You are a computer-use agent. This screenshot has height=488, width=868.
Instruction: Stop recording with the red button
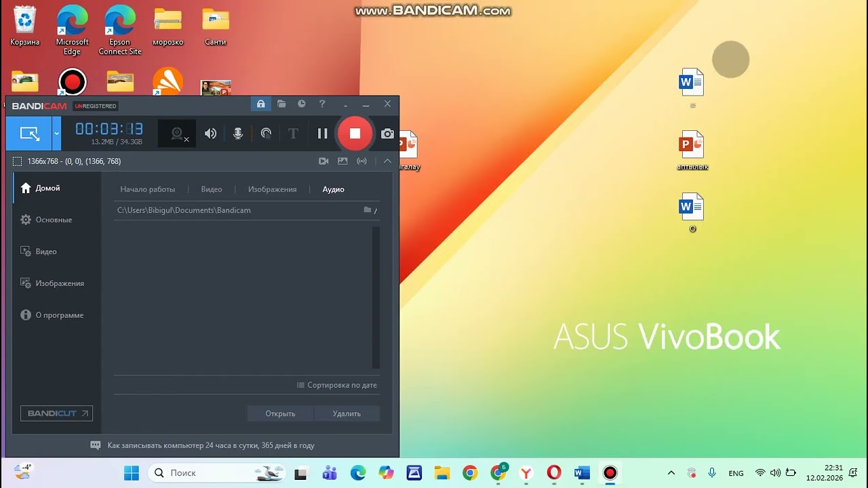[355, 134]
